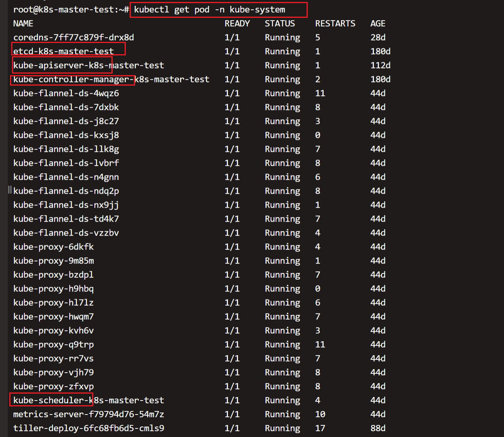Select the root@k8s-master-test prompt

(x=71, y=10)
